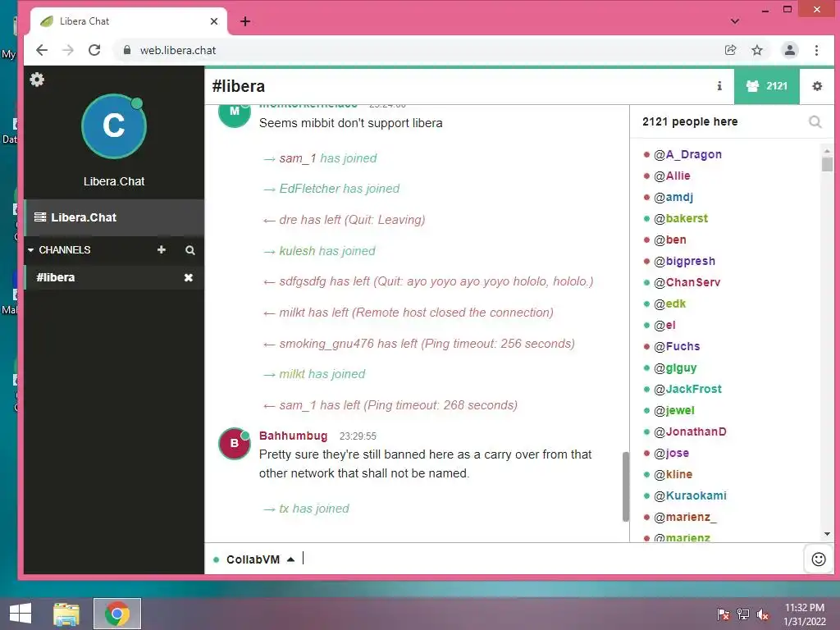Select the Libera Chat browser tab
840x630 pixels.
coord(129,21)
